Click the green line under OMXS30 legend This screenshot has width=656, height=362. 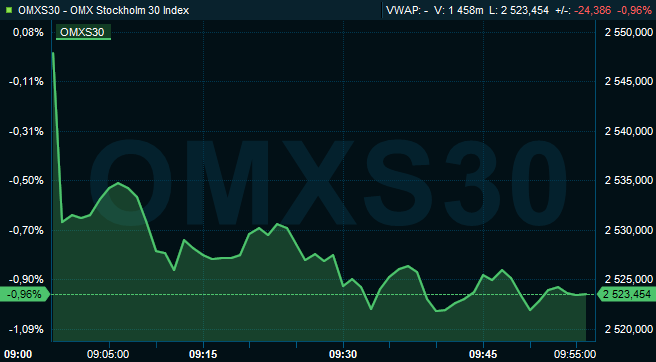point(83,39)
